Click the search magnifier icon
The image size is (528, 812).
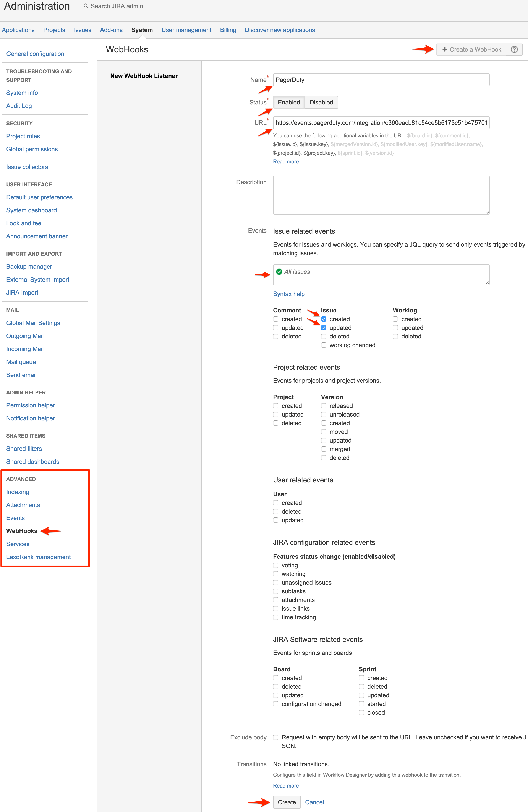(x=86, y=6)
